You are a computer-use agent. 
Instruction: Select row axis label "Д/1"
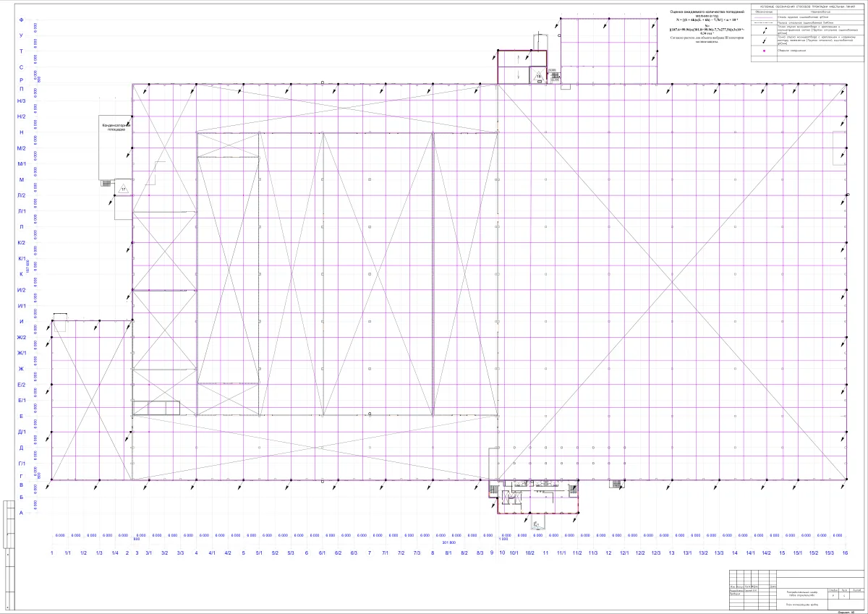tap(21, 432)
